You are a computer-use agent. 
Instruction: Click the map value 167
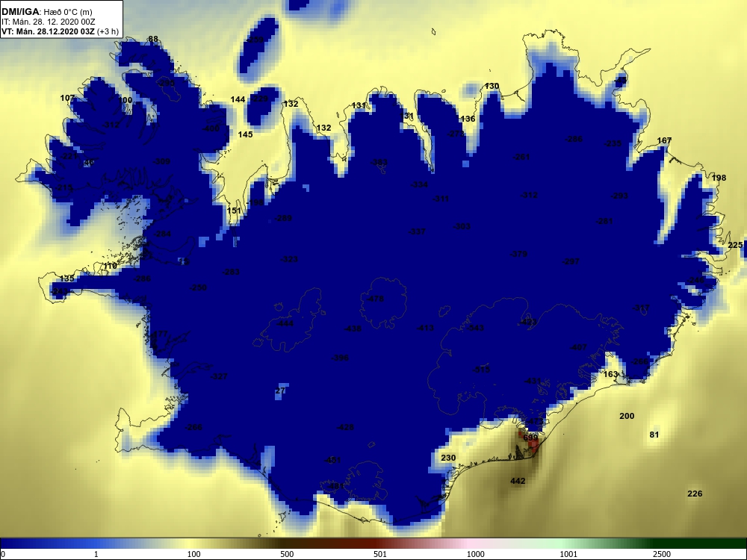tap(664, 140)
